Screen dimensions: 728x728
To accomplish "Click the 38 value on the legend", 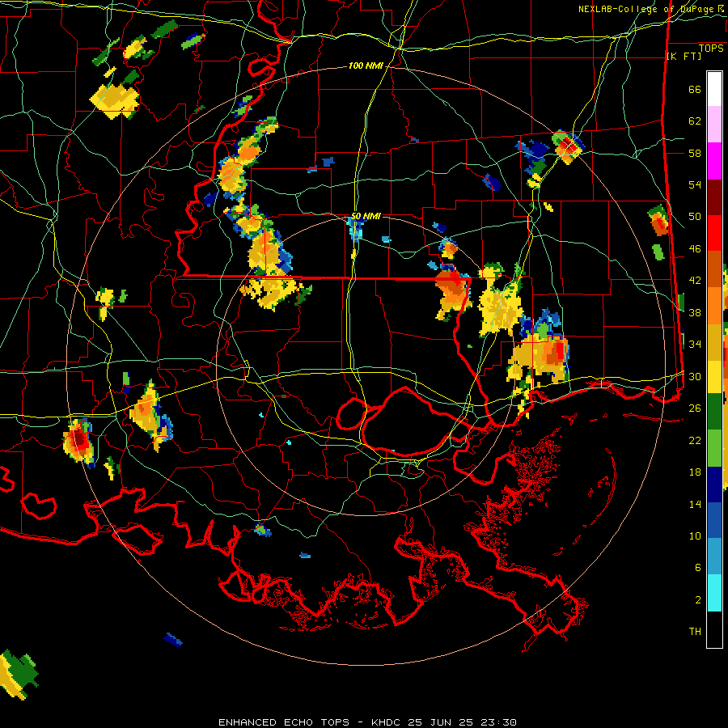I will pos(695,312).
